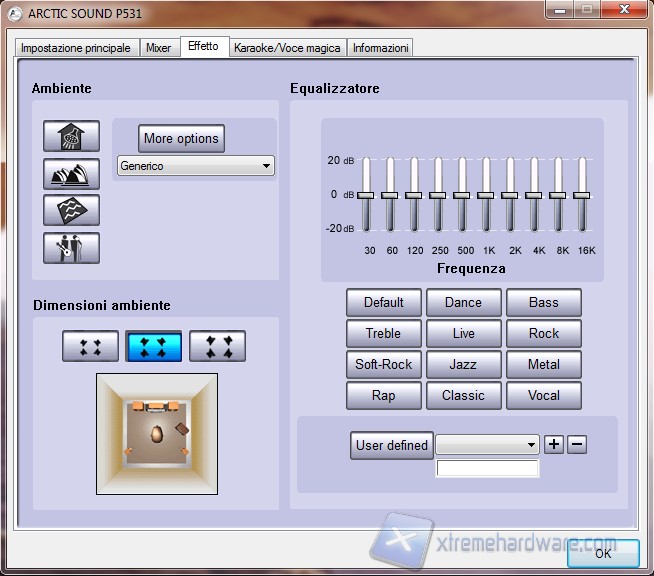Click the 30 Hz equalizer slider
Viewport: 654px width, 576px height.
366,195
